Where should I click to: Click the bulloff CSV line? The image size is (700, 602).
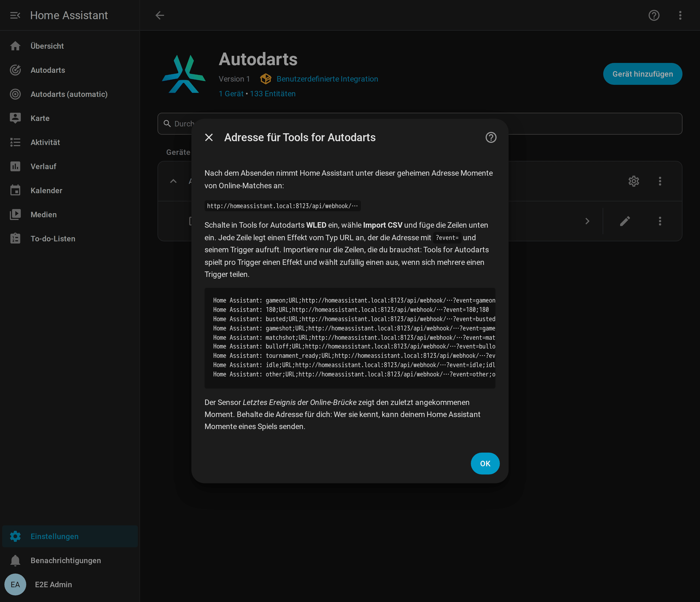(354, 346)
